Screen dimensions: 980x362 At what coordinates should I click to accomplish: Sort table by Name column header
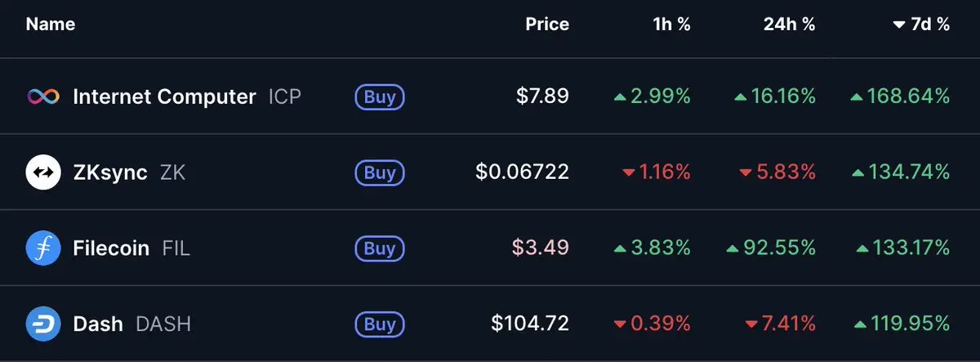(x=51, y=25)
